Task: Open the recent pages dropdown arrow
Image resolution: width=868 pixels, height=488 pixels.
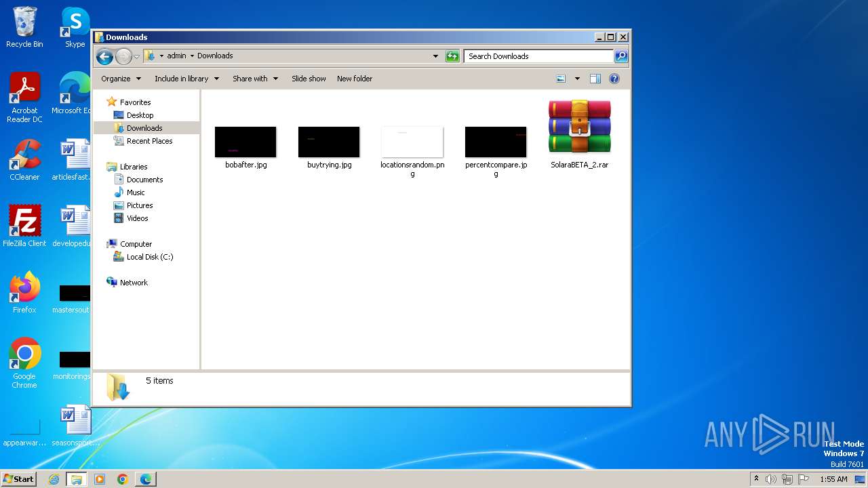Action: 136,56
